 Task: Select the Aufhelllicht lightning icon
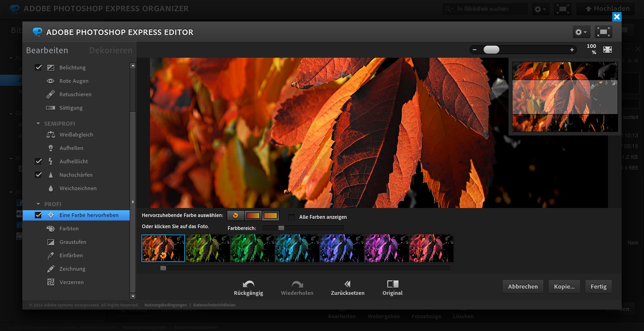[51, 161]
